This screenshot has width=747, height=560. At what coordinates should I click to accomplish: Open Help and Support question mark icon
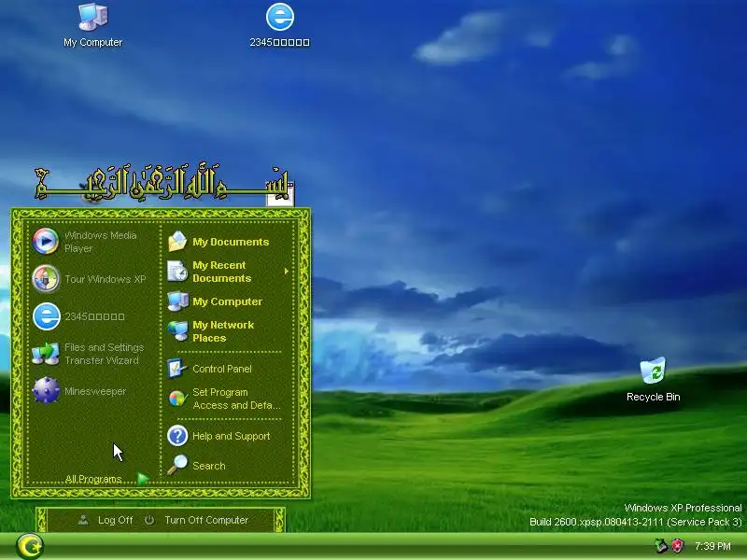coord(177,436)
